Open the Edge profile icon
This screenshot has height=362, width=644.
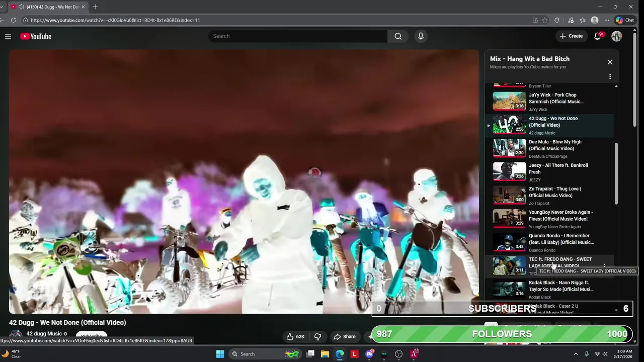coord(595,20)
